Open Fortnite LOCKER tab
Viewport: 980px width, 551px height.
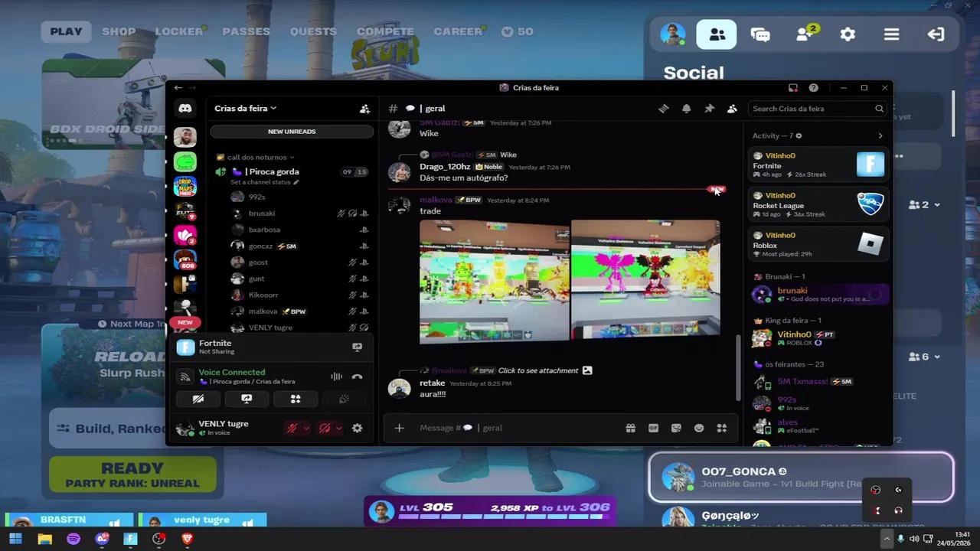tap(179, 31)
